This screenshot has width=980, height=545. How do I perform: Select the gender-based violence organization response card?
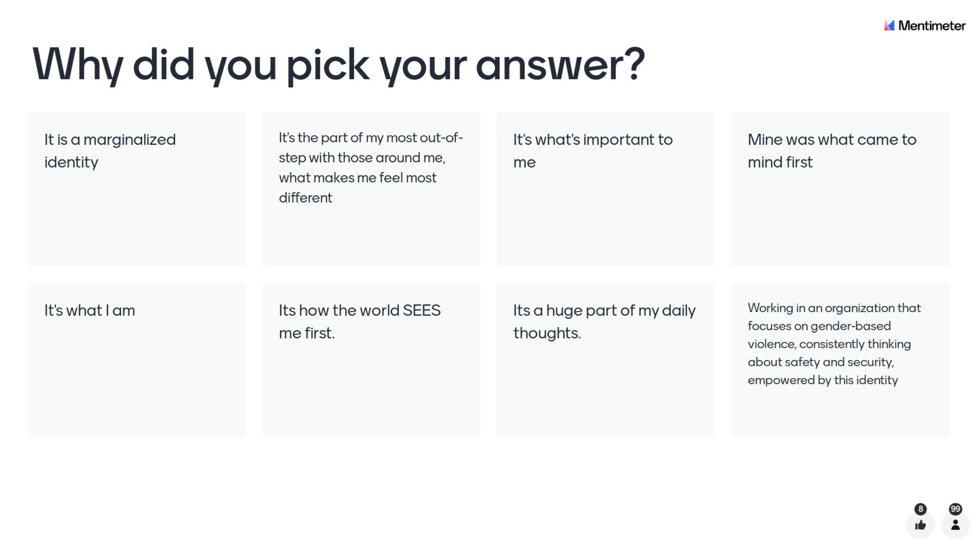pyautogui.click(x=840, y=360)
